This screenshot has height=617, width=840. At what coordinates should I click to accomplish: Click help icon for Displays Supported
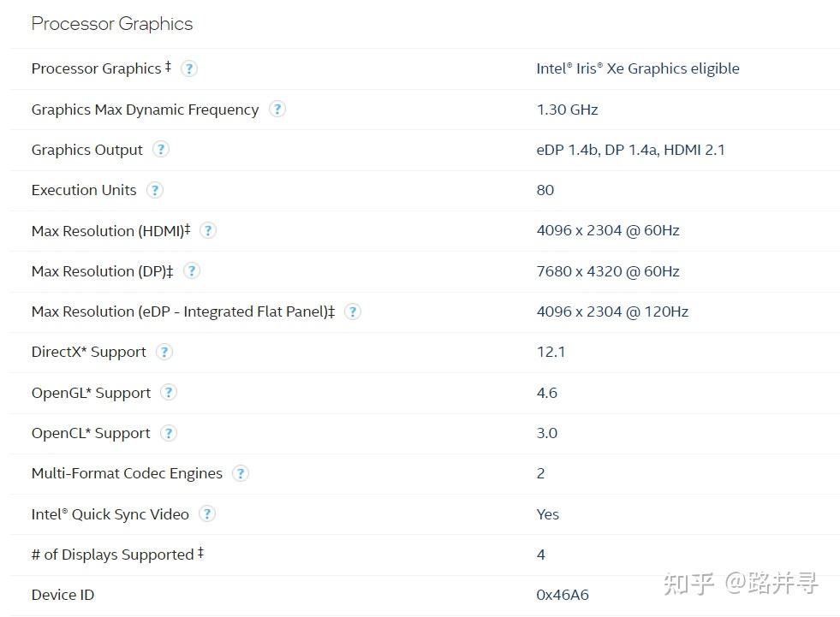click(x=200, y=554)
